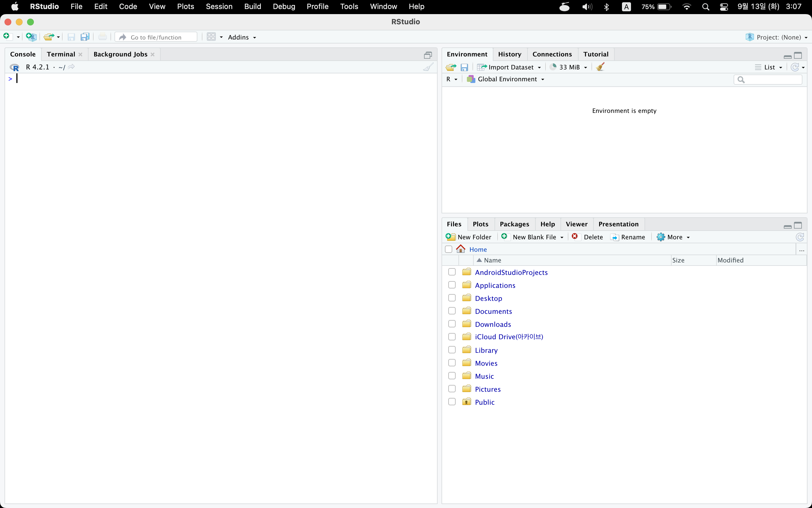Close the Terminal tab
Viewport: 812px width, 508px height.
81,54
